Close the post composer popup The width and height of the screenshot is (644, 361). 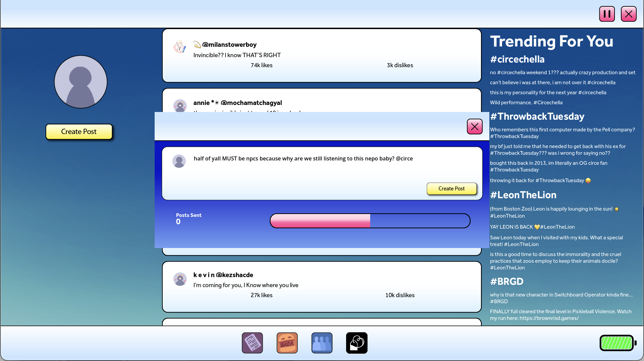coord(474,127)
